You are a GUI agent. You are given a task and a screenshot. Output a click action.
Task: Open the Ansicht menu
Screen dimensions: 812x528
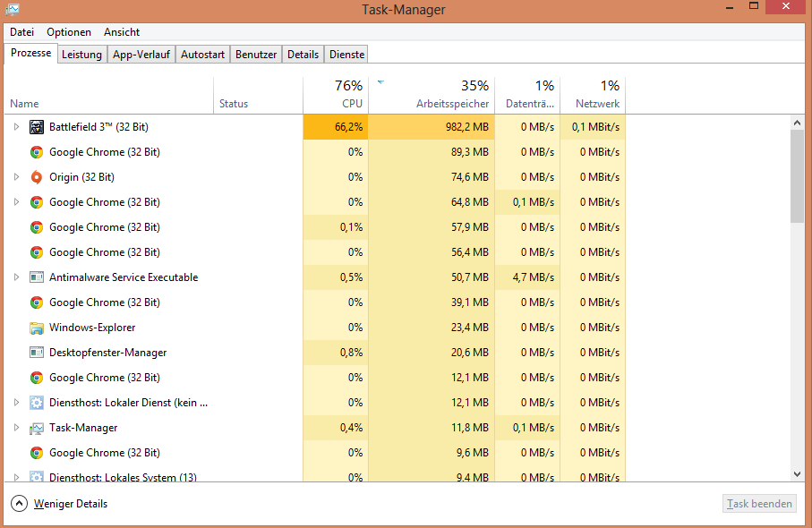click(122, 32)
